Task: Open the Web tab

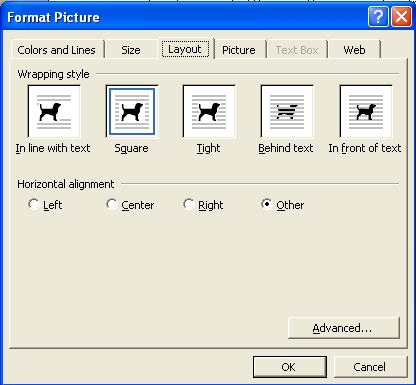Action: pos(354,50)
